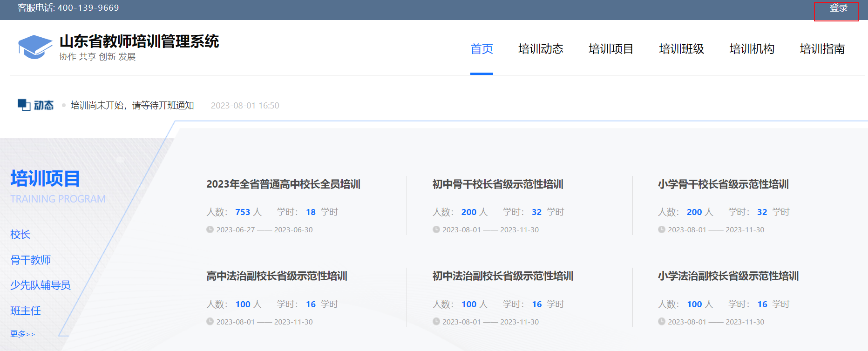This screenshot has height=351, width=868.
Task: Switch to the 培训机构 page
Action: (x=752, y=49)
